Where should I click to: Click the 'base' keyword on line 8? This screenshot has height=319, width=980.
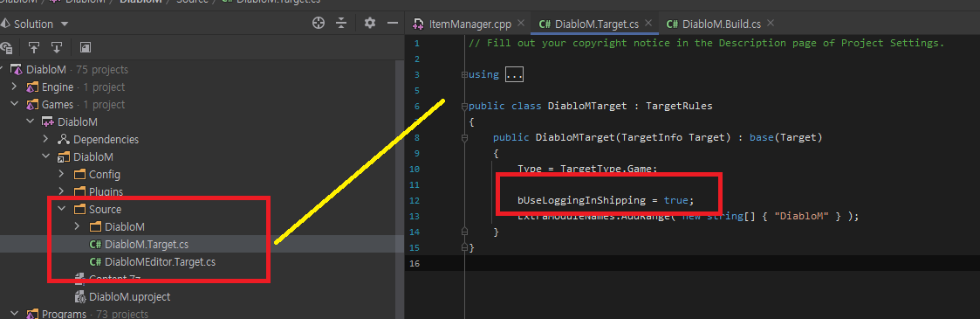point(761,137)
